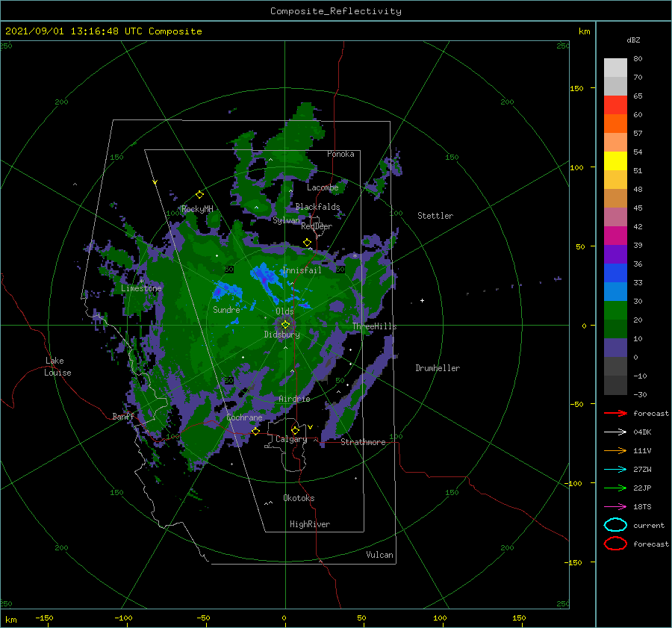Click the red forecast ellipse icon
The height and width of the screenshot is (628, 672).
coord(615,544)
